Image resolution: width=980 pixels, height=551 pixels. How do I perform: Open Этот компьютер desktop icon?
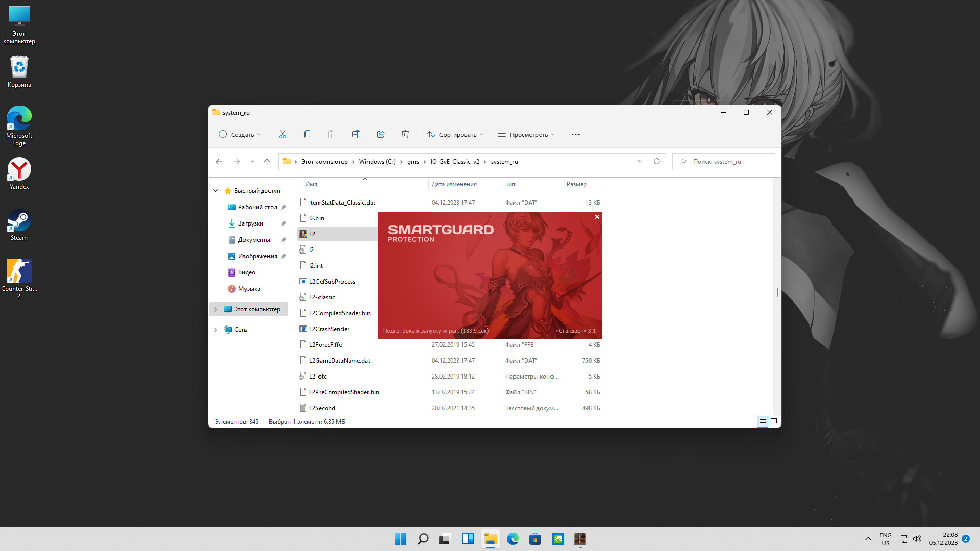pyautogui.click(x=19, y=25)
